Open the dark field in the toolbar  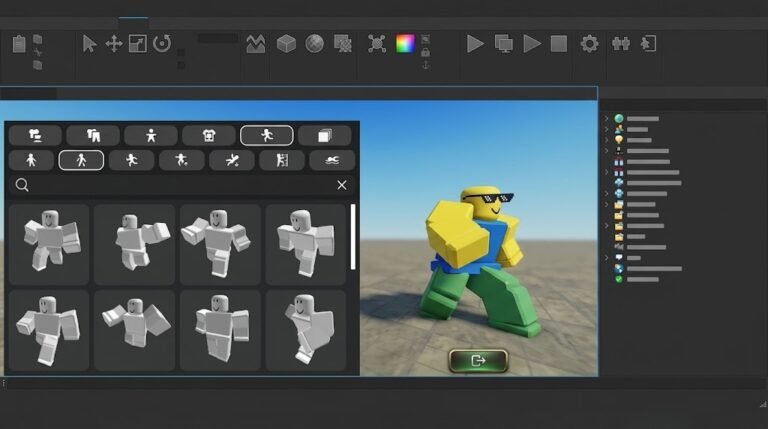point(218,38)
